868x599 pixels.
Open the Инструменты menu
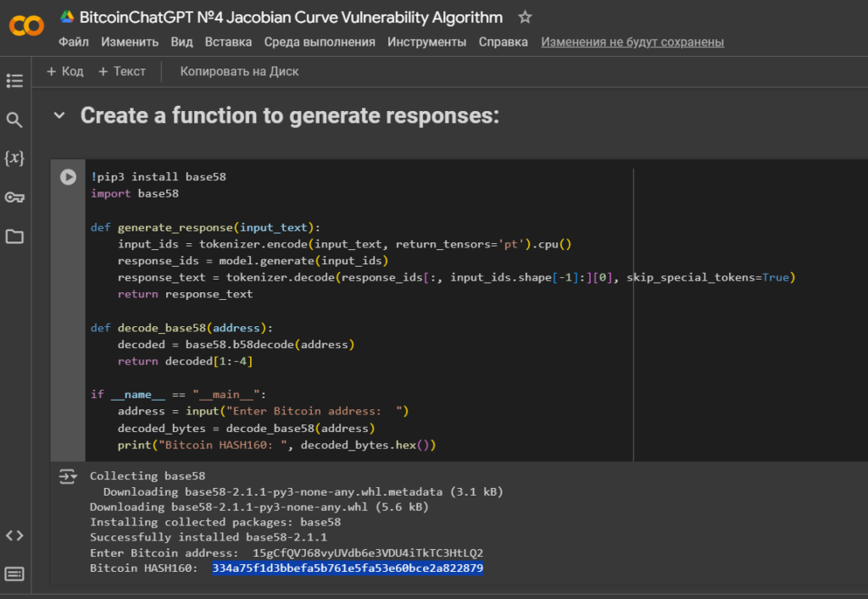[427, 42]
